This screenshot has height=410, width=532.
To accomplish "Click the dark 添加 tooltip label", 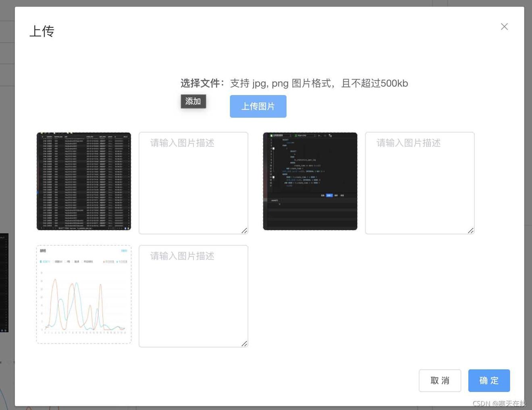I will (193, 101).
